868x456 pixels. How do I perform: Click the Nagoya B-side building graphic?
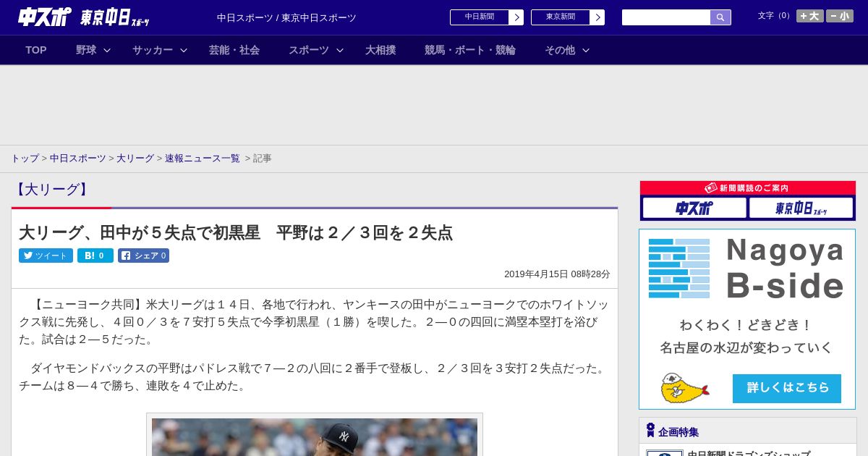click(679, 269)
